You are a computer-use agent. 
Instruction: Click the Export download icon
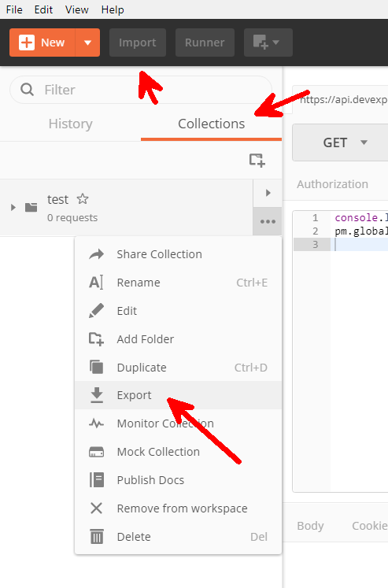click(x=97, y=395)
